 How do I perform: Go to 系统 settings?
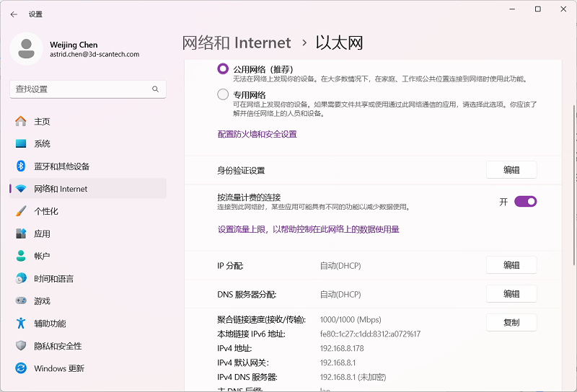(x=88, y=143)
